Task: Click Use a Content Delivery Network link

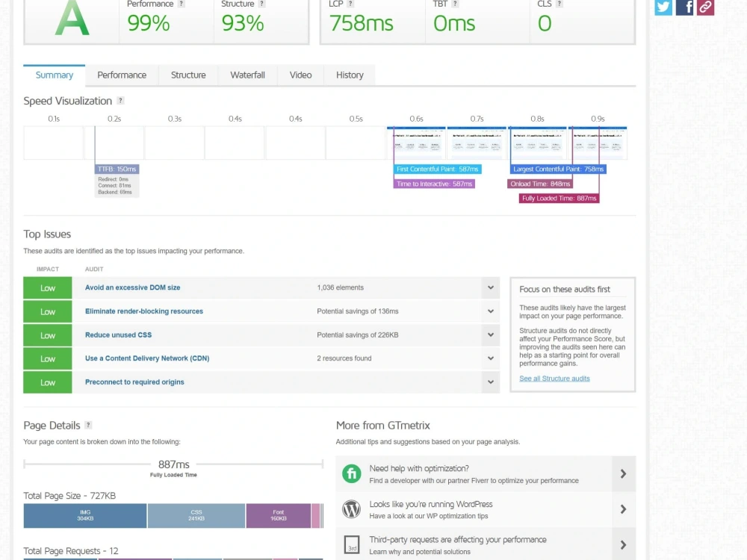Action: point(147,358)
